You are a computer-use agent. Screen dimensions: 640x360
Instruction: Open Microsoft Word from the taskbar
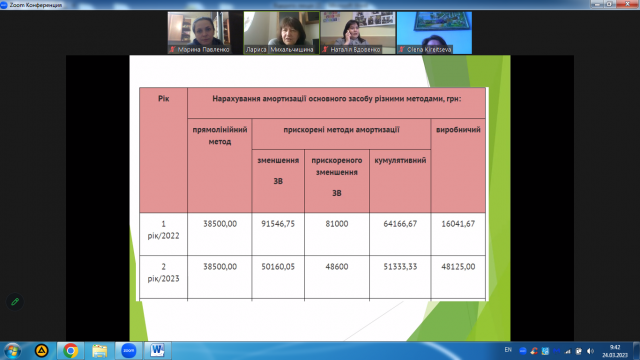[x=157, y=351]
